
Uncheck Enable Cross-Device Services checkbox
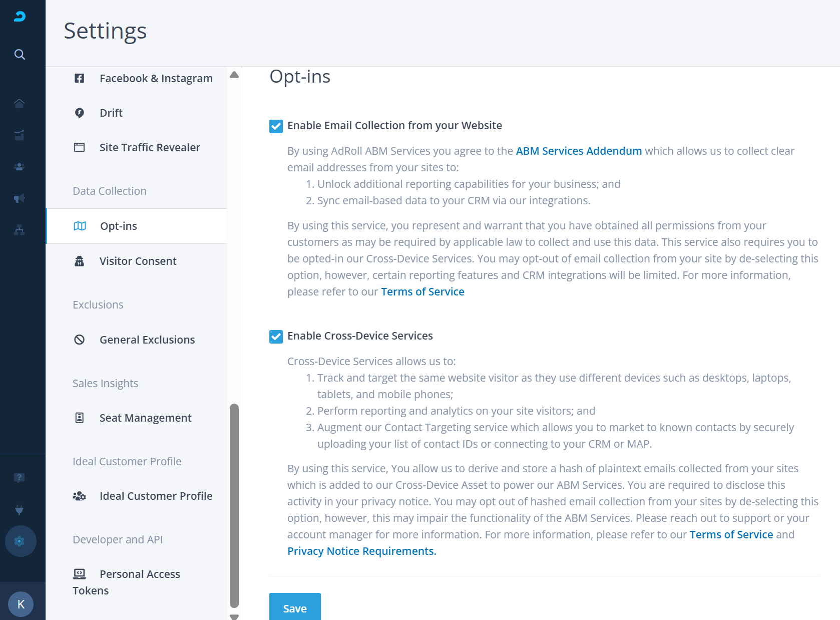(276, 337)
